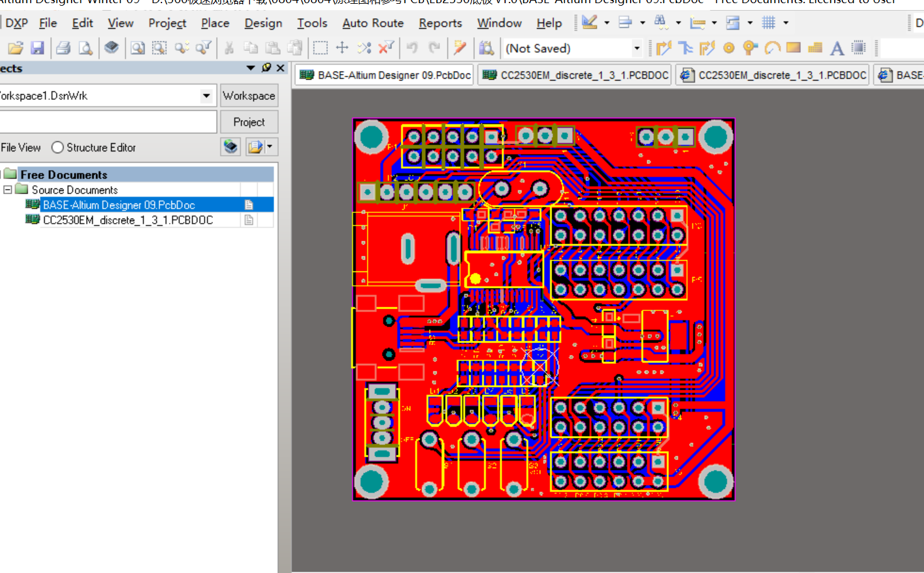
Task: Click the Cut scissors icon
Action: [229, 48]
